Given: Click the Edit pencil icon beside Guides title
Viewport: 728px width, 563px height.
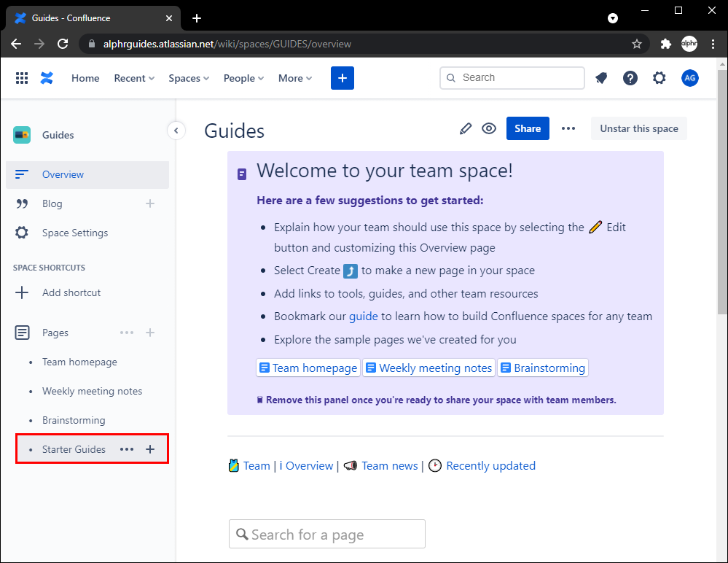Looking at the screenshot, I should (465, 128).
